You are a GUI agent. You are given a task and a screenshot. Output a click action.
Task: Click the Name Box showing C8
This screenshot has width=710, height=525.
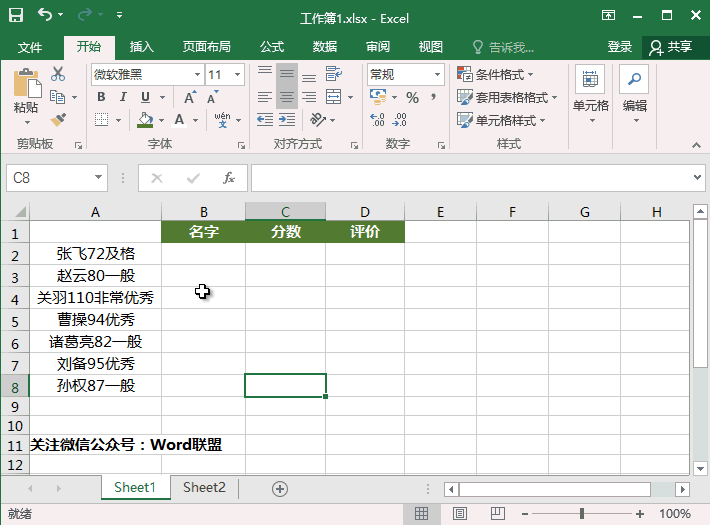(x=47, y=178)
